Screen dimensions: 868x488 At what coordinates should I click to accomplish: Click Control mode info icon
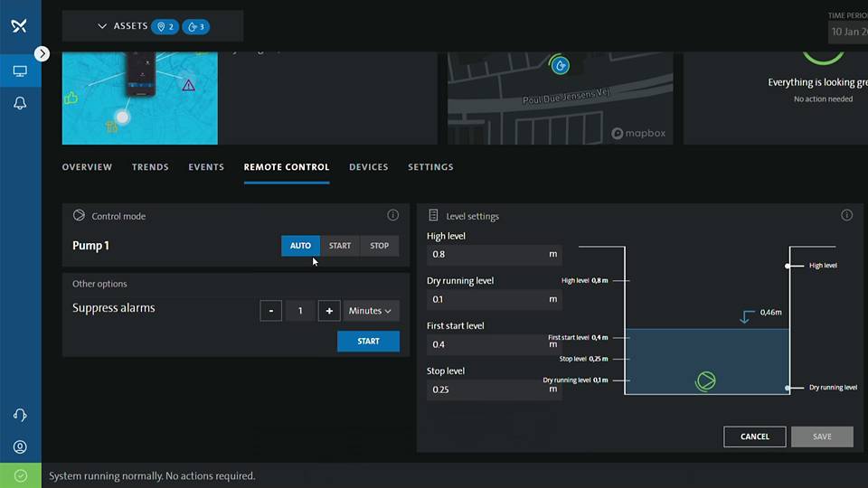[392, 215]
